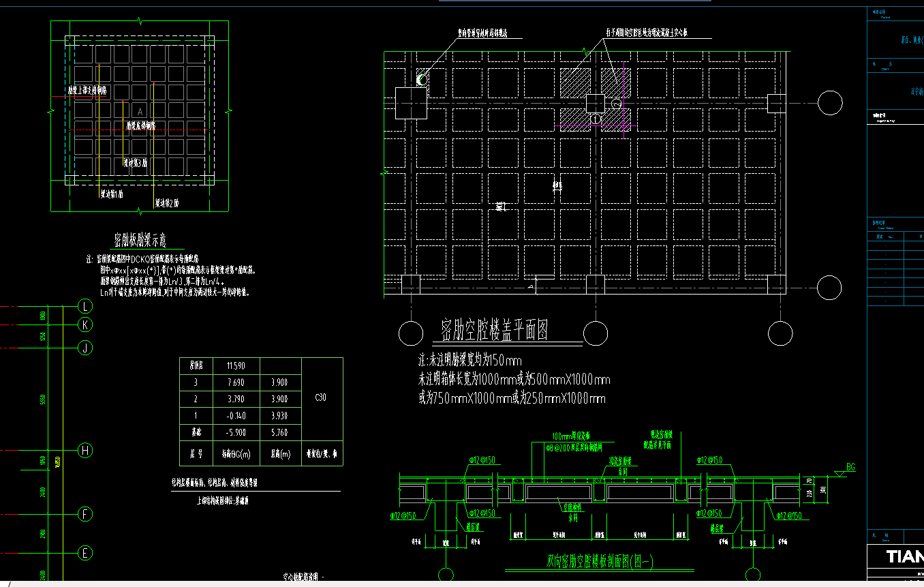This screenshot has width=924, height=587.
Task: Select the note 注:未注明肋梁宽均为150mm
Action: pyautogui.click(x=470, y=360)
